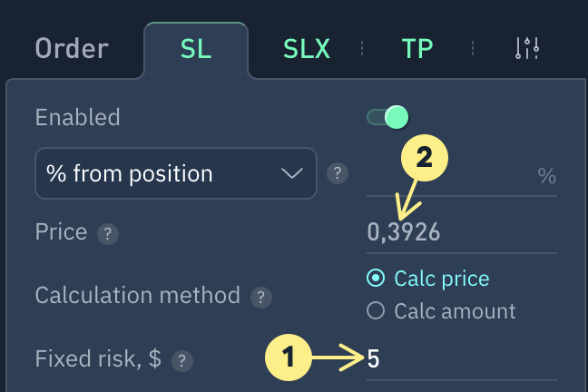Click help icon beside position dropdown
Screen dimensions: 588x392
pos(338,172)
